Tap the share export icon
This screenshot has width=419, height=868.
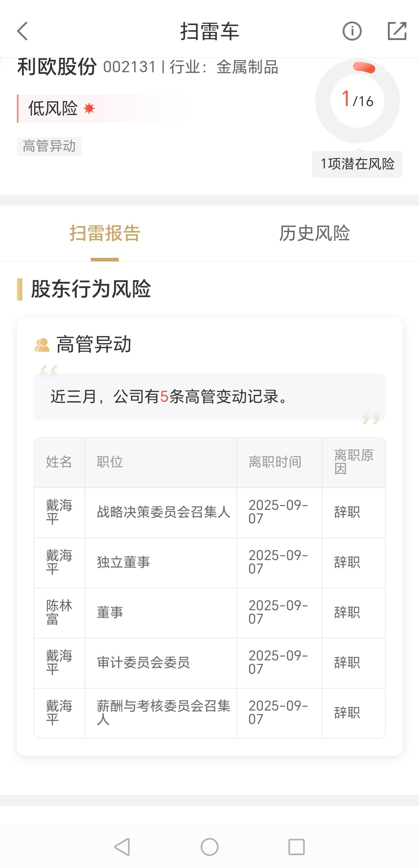pos(397,31)
